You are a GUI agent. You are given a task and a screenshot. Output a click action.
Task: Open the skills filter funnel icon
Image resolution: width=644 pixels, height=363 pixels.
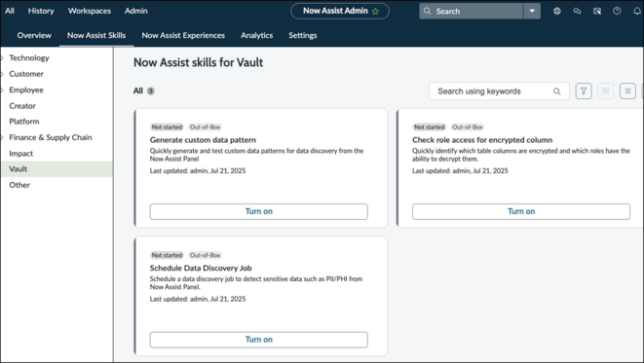pos(584,91)
